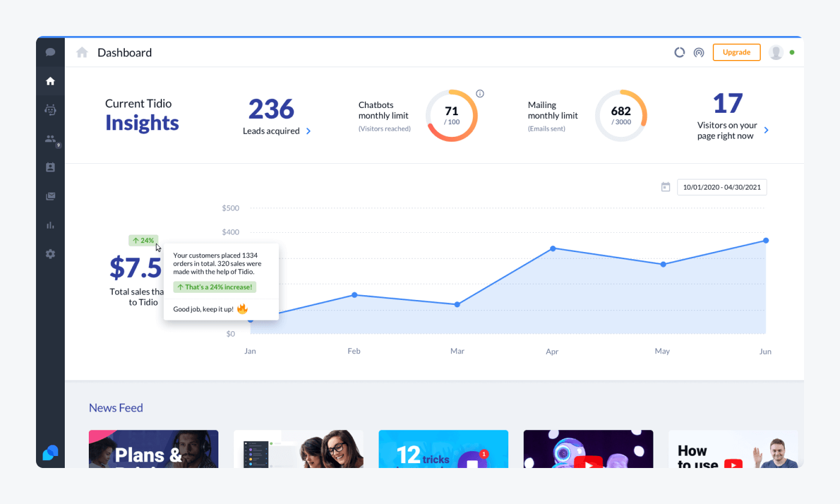Expand visitors on your page details
Viewport: 840px width, 504px height.
(x=766, y=130)
